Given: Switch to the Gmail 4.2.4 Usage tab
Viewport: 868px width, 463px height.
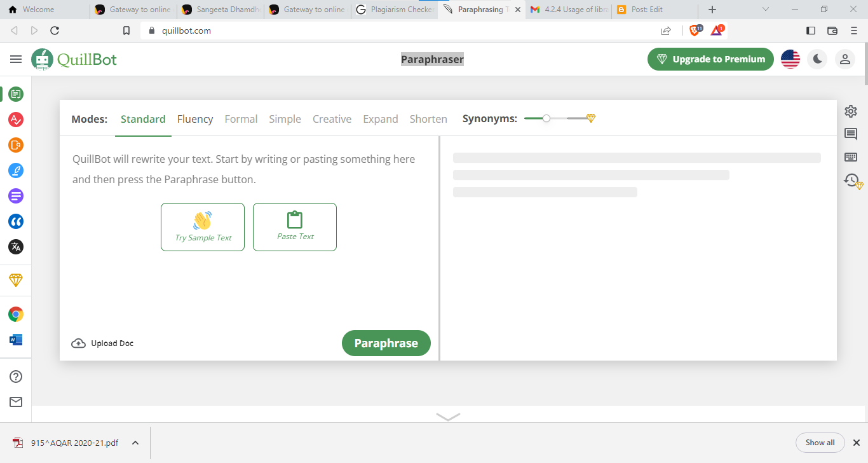Looking at the screenshot, I should pyautogui.click(x=568, y=10).
